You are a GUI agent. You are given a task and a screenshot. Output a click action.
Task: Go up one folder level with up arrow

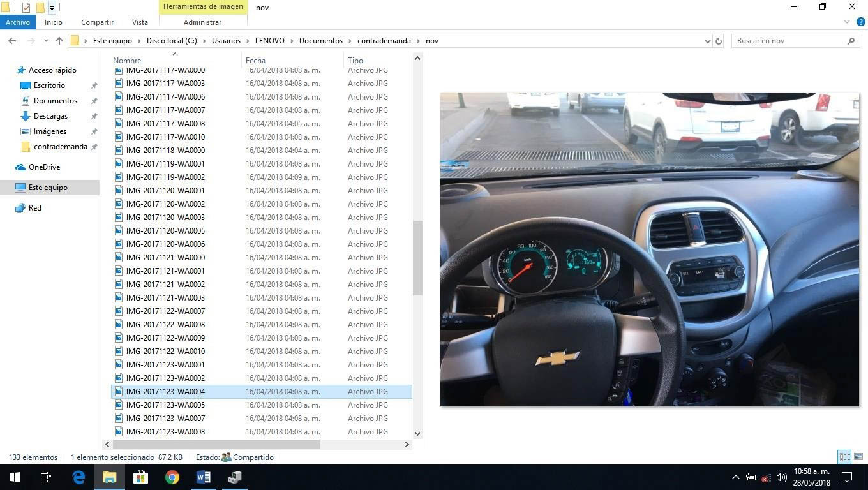[59, 41]
